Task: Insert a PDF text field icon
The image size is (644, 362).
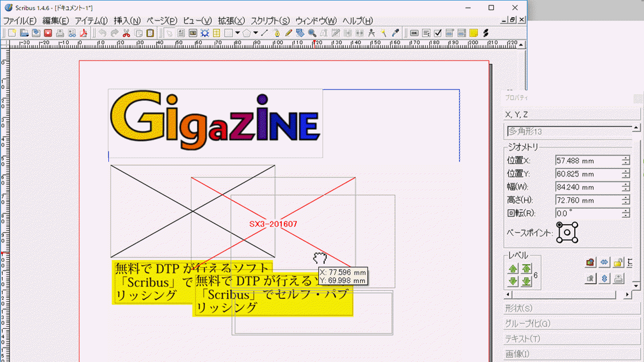Action: pos(426,33)
